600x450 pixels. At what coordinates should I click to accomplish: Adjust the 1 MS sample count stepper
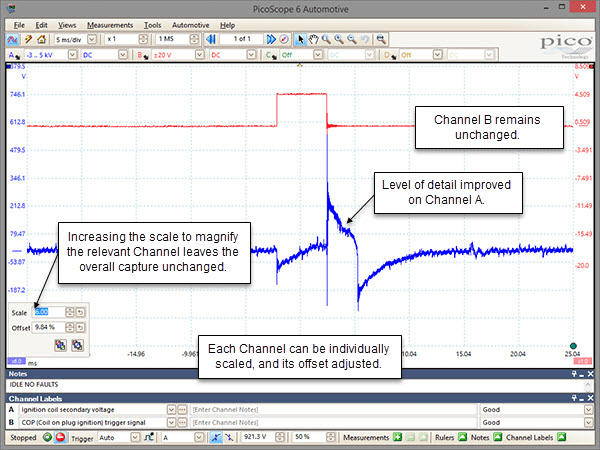point(194,39)
